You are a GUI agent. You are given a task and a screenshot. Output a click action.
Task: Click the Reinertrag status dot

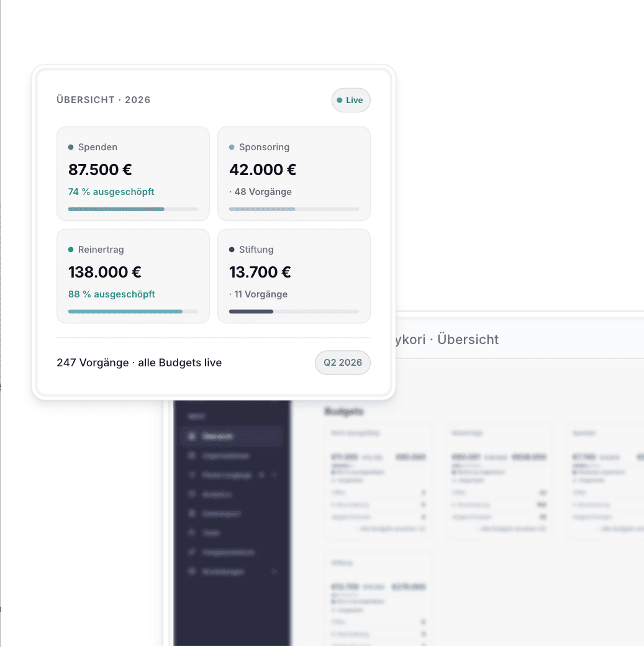pos(71,250)
